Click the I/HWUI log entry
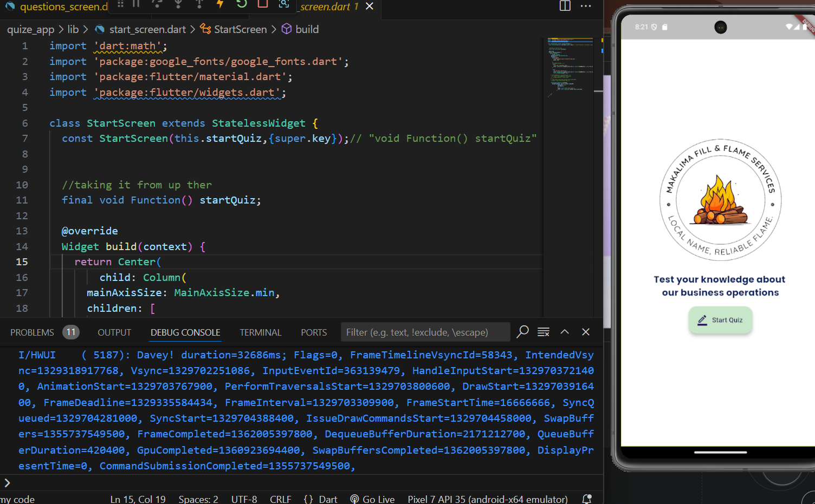815x504 pixels. coord(306,410)
